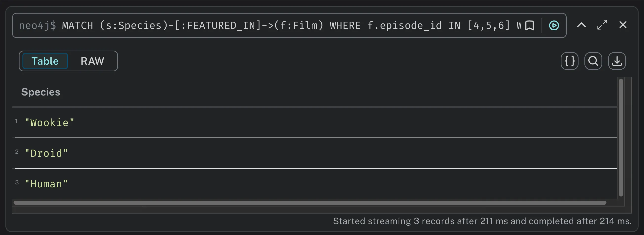Click the Species column header
This screenshot has height=235, width=644.
point(41,92)
